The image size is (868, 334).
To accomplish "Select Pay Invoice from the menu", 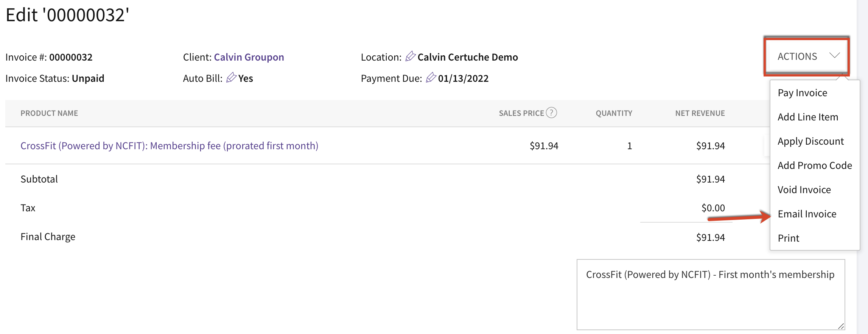I will 803,93.
